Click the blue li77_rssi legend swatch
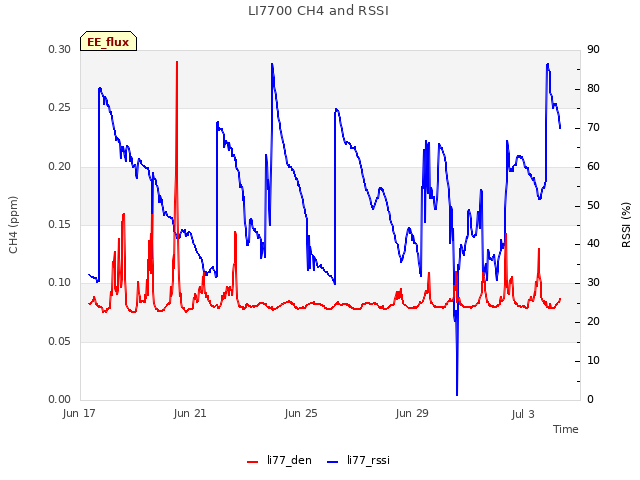Image resolution: width=640 pixels, height=480 pixels. [333, 462]
